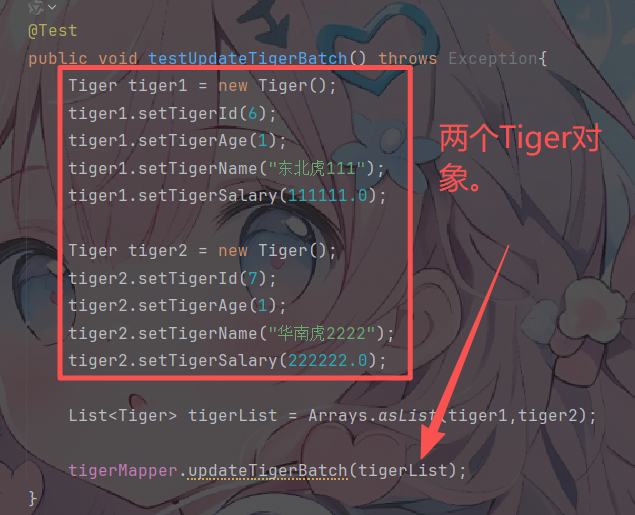Click the testUpdateTigerBatch method name
The image size is (635, 515).
point(247,59)
